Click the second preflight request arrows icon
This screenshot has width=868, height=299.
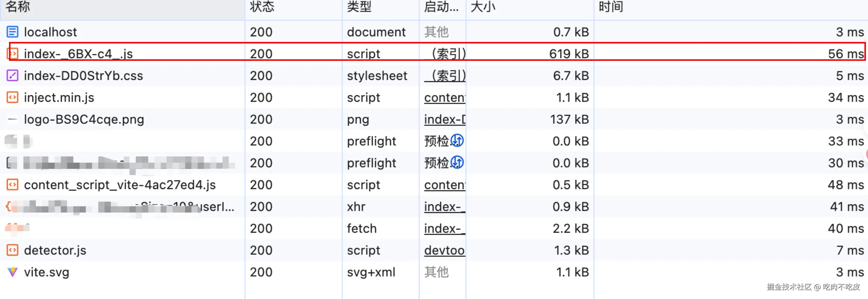457,162
